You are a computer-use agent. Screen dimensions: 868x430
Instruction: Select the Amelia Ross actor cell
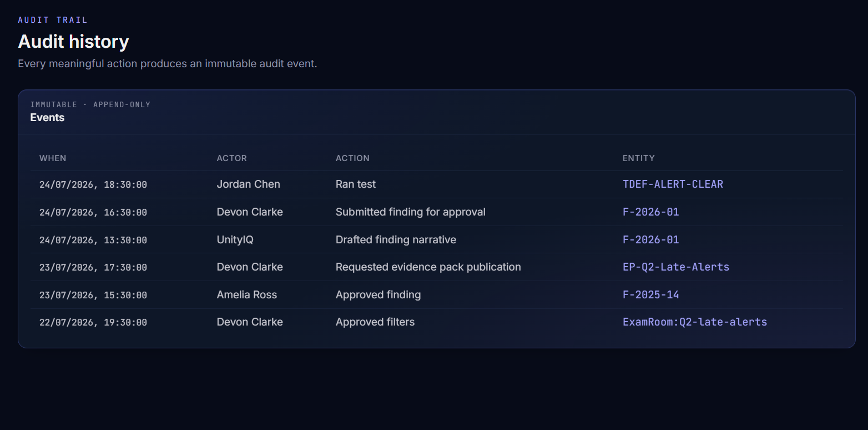247,295
